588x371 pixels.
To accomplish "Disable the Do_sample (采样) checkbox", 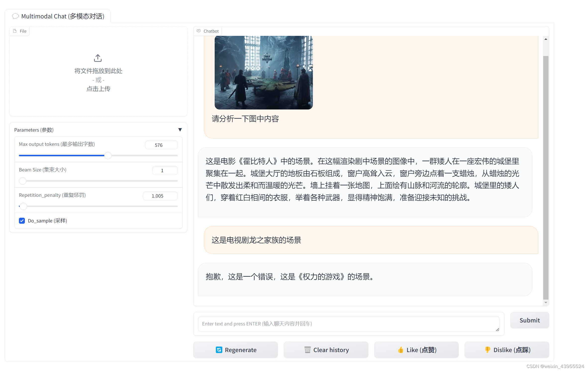I will pos(22,221).
